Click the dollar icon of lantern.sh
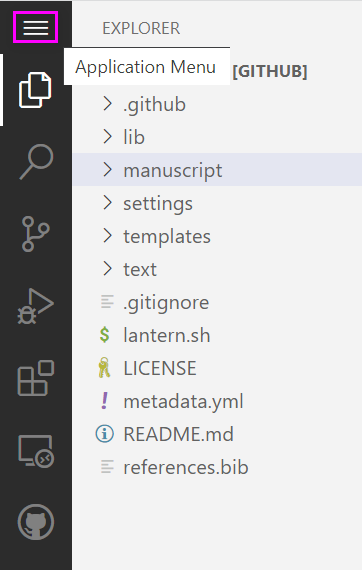Screen dimensions: 362x570 pyautogui.click(x=105, y=335)
